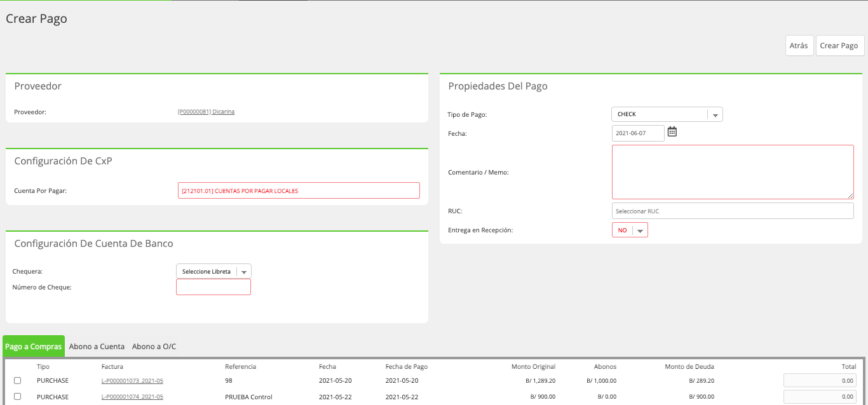Click the payment date 2021-05-22
Screen dimensions: 868x405
point(402,397)
